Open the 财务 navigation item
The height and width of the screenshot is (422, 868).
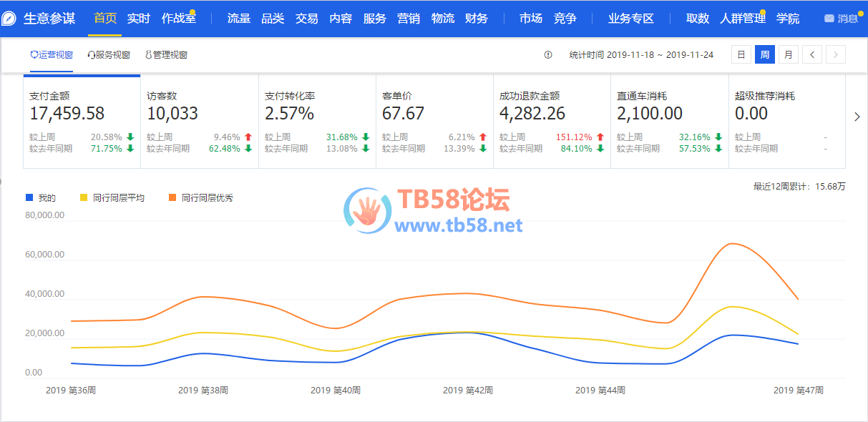coord(477,19)
